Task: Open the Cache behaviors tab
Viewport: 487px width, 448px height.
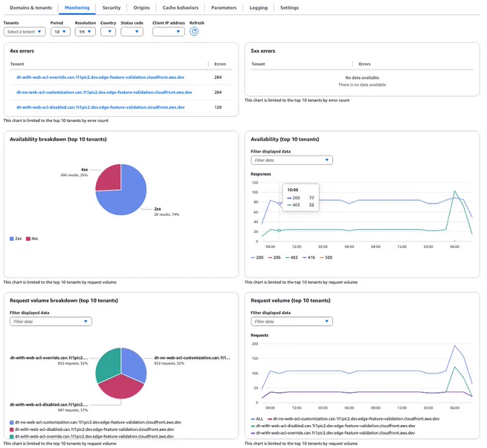Action: (180, 7)
